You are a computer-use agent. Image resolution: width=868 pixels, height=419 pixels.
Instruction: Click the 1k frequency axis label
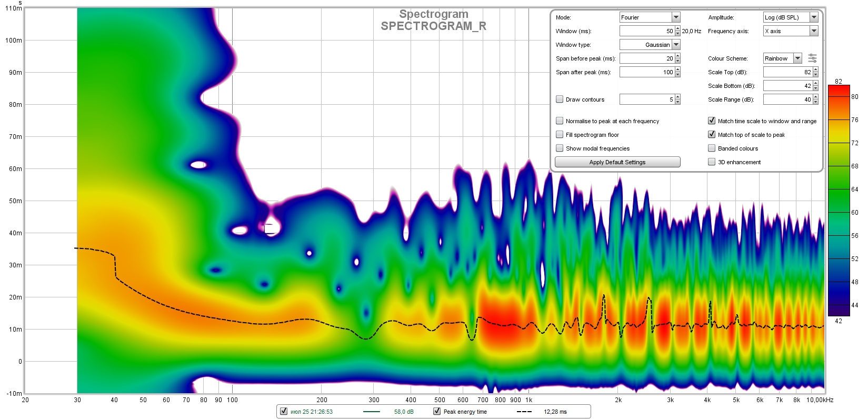(x=528, y=400)
